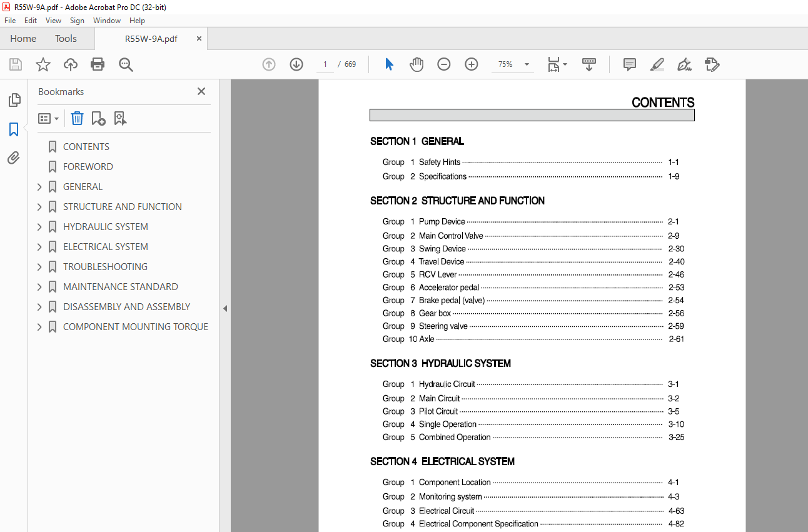Close the R55W-9A.pdf tab
808x532 pixels.
[199, 39]
